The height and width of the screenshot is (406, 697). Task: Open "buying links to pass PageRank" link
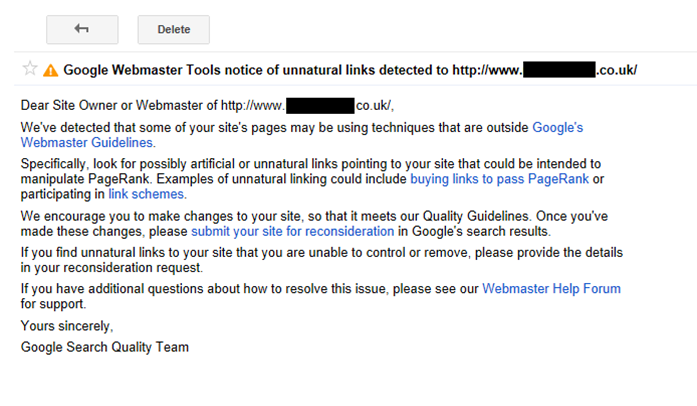coord(499,179)
